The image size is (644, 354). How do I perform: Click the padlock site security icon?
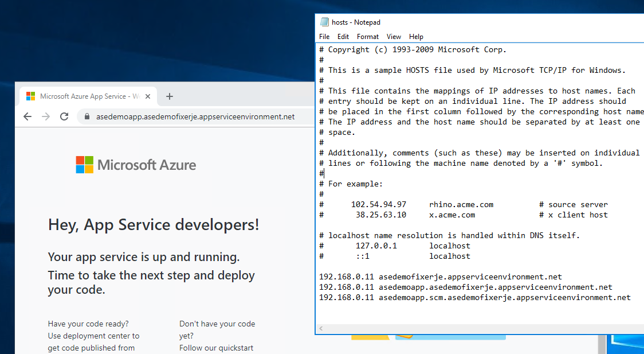tap(87, 116)
